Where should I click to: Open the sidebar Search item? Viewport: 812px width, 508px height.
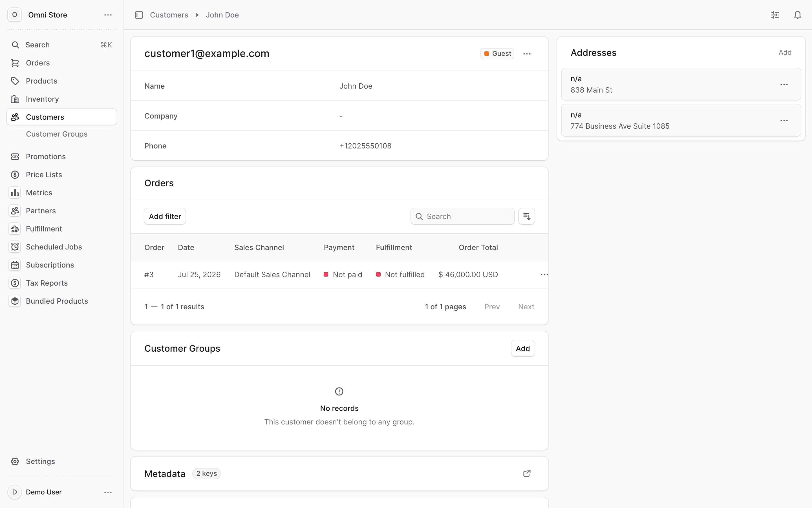pos(62,45)
